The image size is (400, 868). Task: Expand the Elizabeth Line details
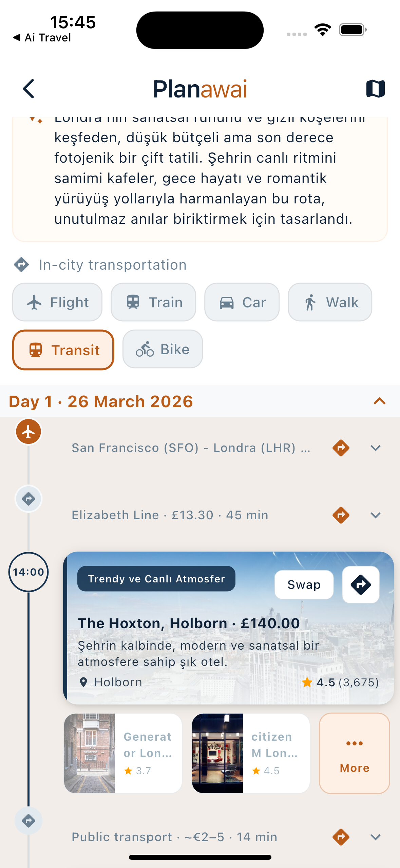(x=375, y=515)
